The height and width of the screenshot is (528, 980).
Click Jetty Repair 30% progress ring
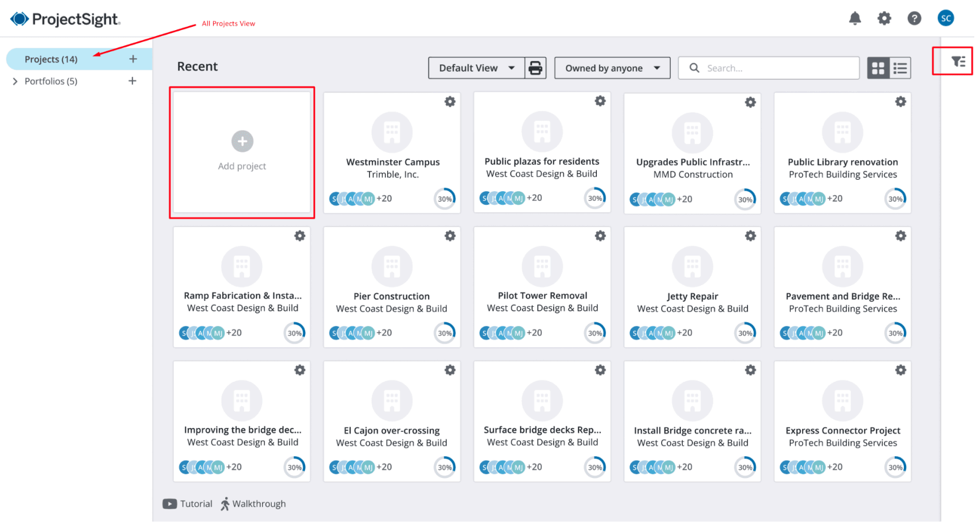745,333
